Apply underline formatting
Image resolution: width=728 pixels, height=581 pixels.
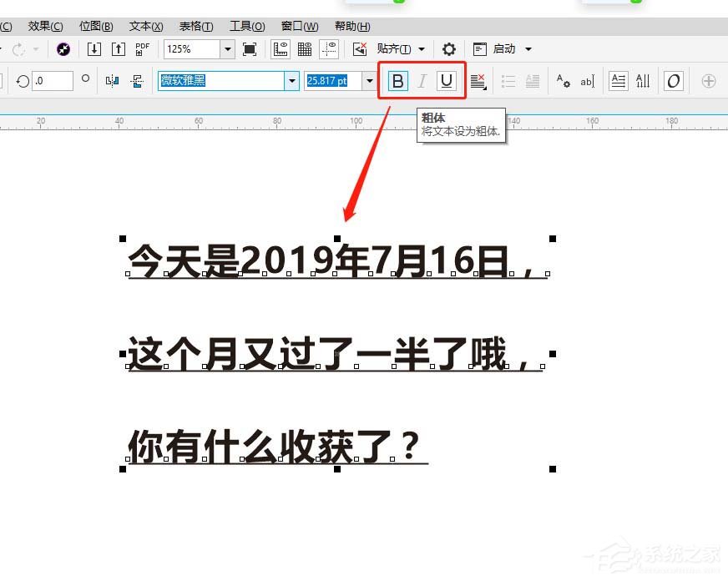tap(447, 81)
